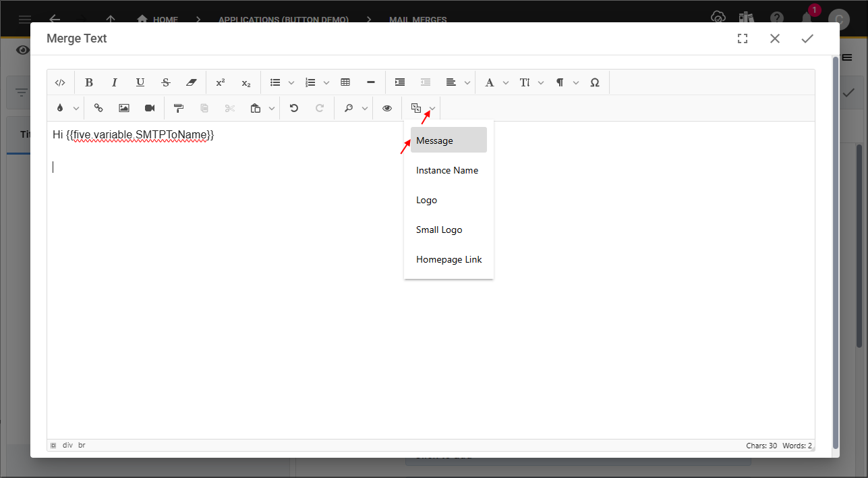Image resolution: width=868 pixels, height=478 pixels.
Task: Toggle italic formatting
Action: point(115,82)
